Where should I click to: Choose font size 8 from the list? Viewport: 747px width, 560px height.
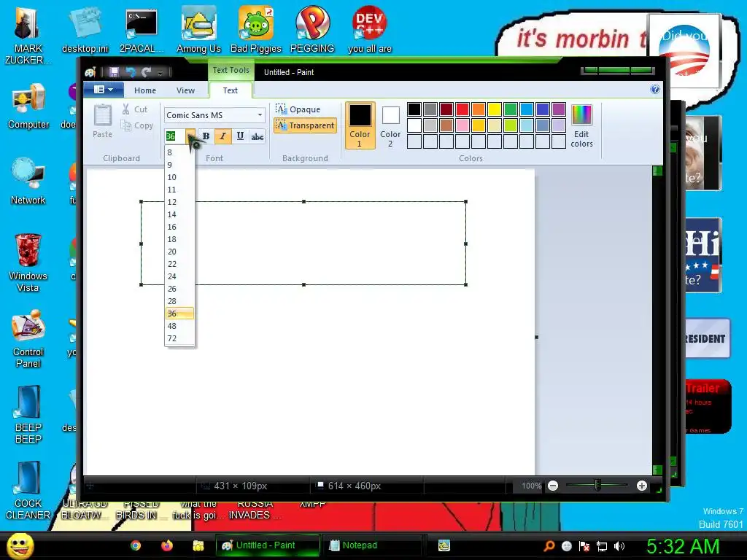click(179, 152)
